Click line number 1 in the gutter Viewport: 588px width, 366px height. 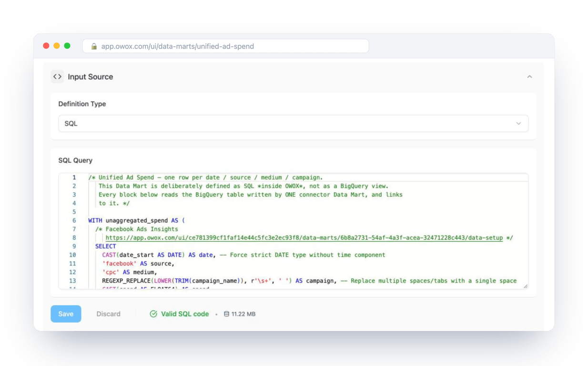(x=74, y=177)
